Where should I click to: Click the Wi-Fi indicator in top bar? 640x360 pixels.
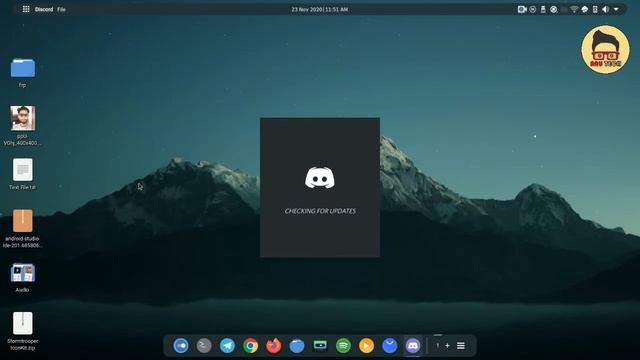coord(574,9)
